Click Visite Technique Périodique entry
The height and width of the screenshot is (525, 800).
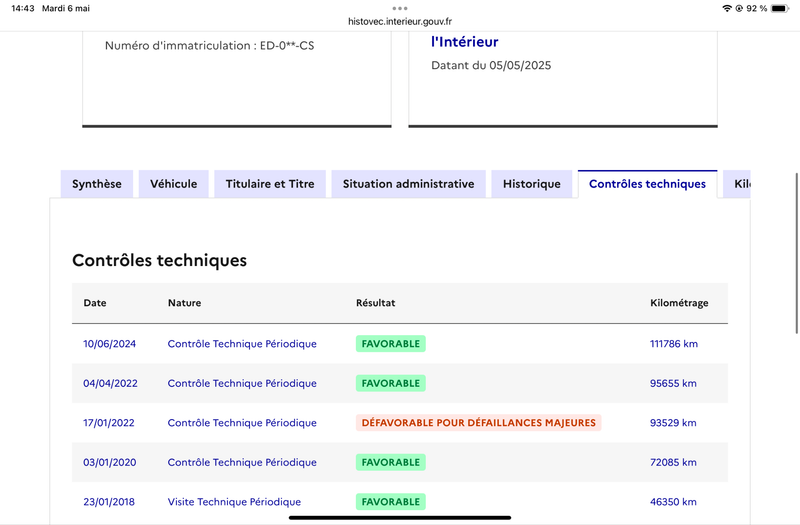pyautogui.click(x=234, y=502)
